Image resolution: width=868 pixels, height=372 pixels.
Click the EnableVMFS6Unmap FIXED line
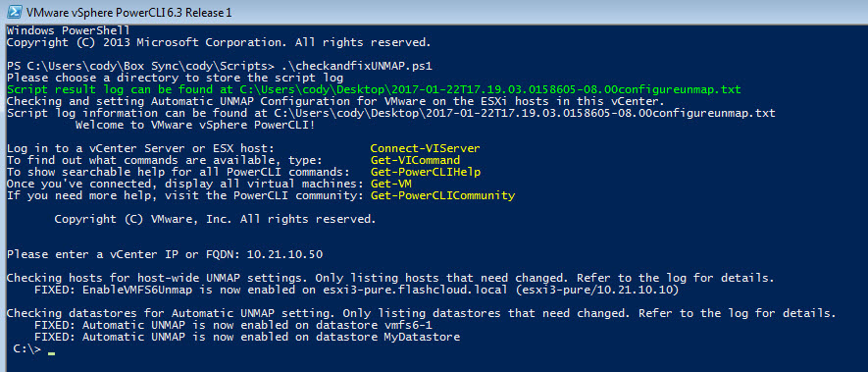(356, 290)
